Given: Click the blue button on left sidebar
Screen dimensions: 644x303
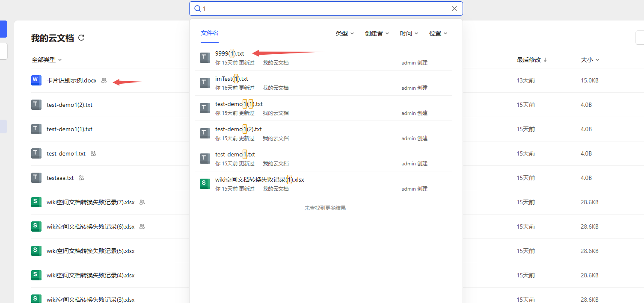Looking at the screenshot, I should click(3, 29).
